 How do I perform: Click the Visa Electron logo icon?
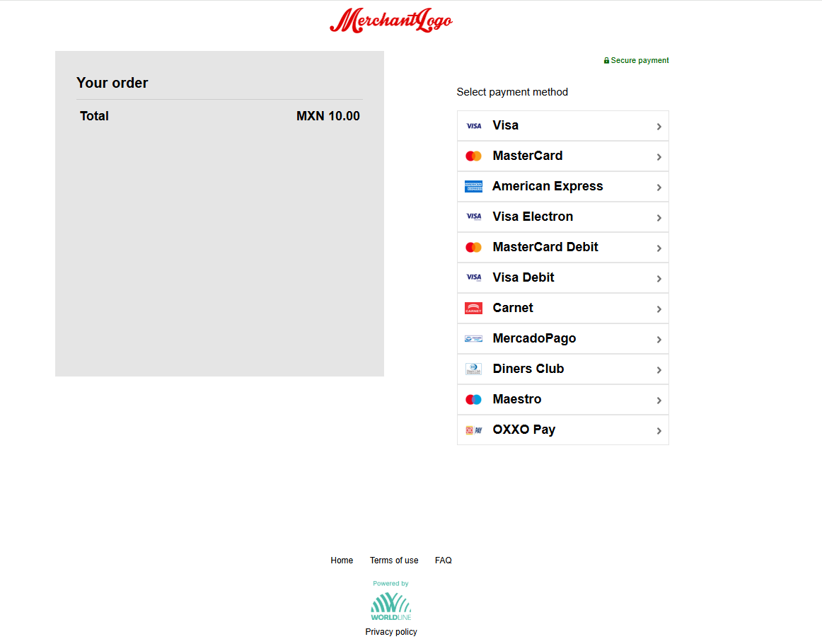tap(473, 217)
